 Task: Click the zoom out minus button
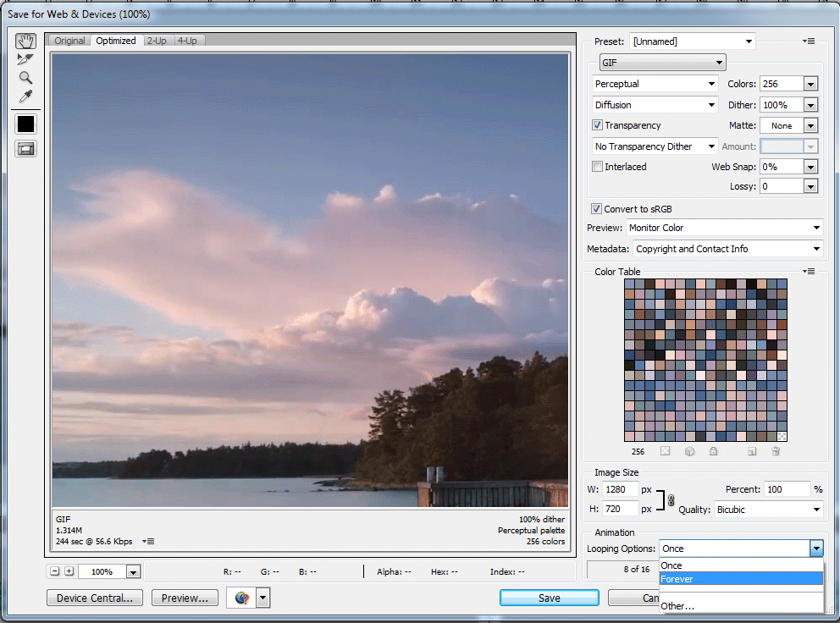[55, 571]
